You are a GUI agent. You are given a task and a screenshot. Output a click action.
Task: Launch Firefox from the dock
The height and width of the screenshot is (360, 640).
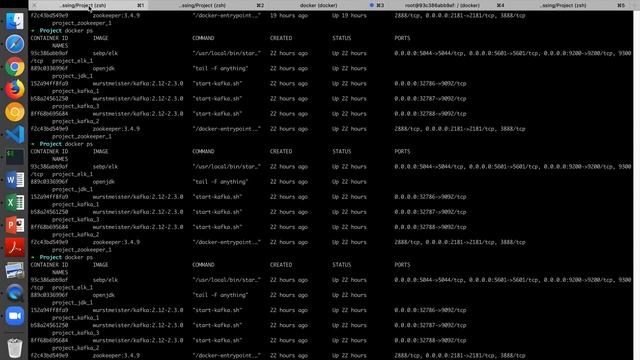[15, 89]
